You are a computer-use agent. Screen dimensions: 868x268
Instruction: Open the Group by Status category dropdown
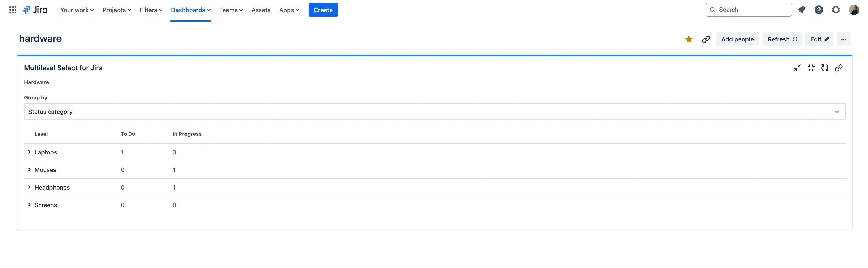coord(434,112)
